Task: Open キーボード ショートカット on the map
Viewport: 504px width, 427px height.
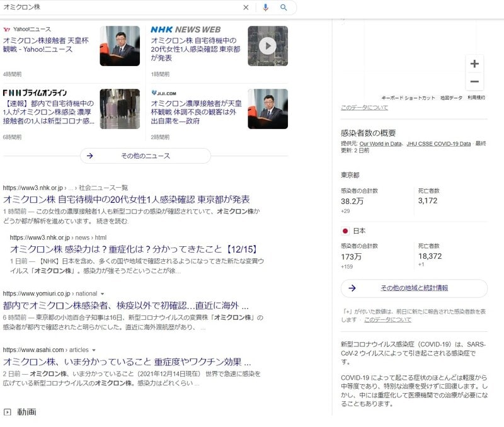Action: click(408, 98)
